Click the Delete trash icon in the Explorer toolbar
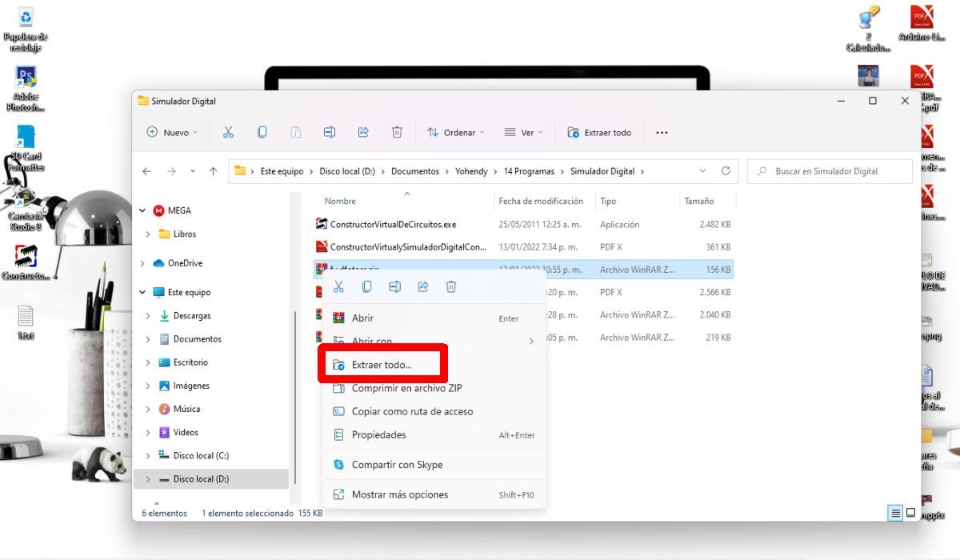 [397, 132]
